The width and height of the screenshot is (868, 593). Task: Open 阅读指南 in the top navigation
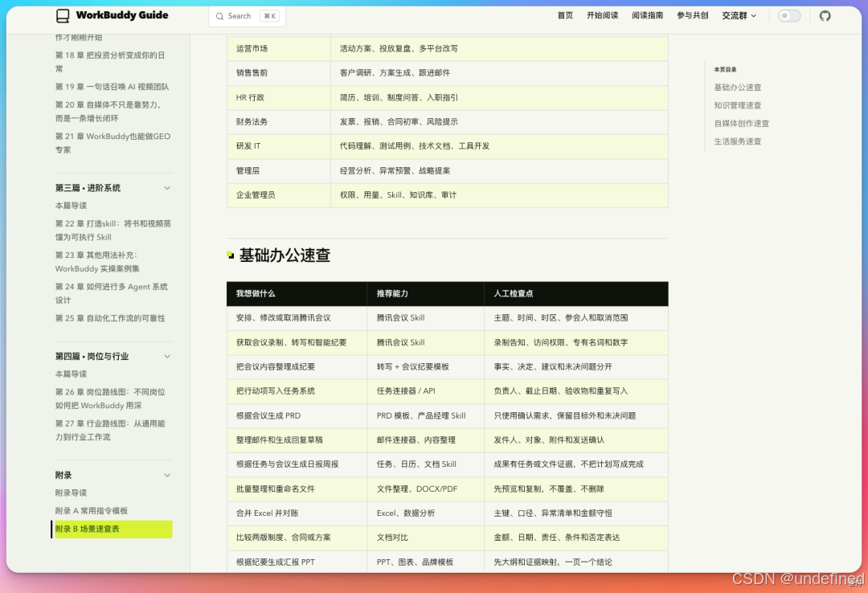click(647, 15)
